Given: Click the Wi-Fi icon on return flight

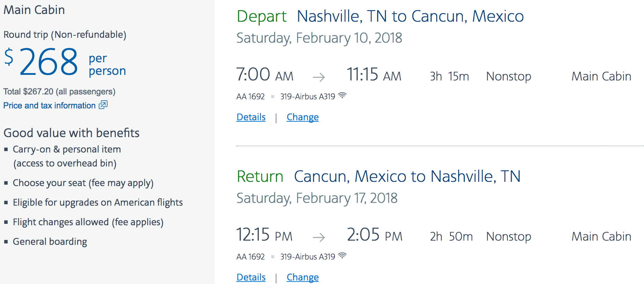Looking at the screenshot, I should (x=342, y=256).
